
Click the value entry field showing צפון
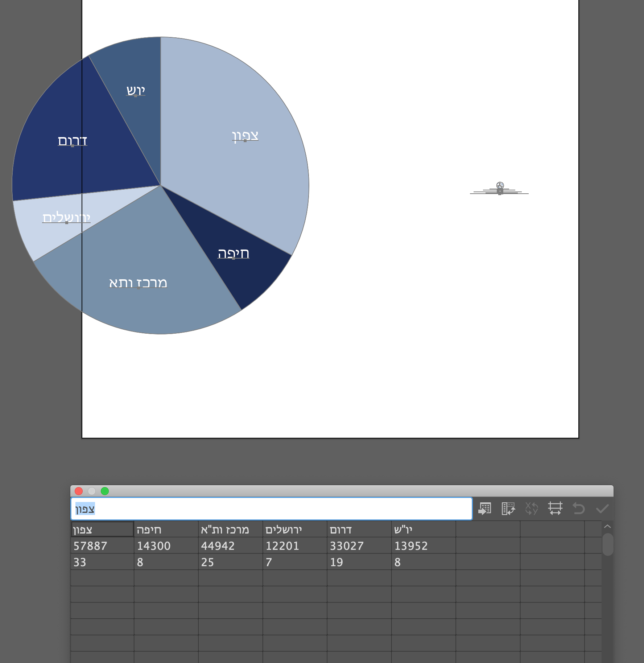[x=271, y=508]
